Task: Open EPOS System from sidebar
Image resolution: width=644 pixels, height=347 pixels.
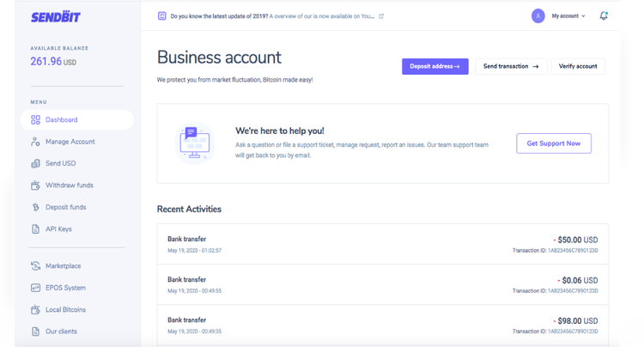Action: (65, 288)
